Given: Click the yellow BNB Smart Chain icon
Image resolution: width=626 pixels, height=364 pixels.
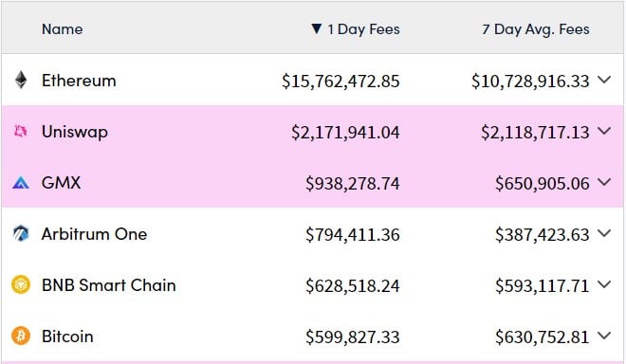Looking at the screenshot, I should click(x=21, y=284).
